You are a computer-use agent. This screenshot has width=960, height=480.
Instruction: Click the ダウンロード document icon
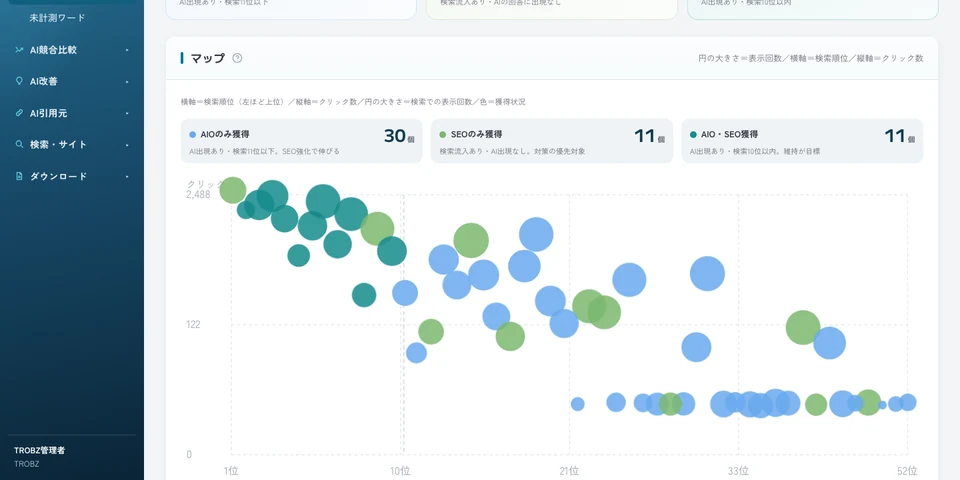coord(19,176)
